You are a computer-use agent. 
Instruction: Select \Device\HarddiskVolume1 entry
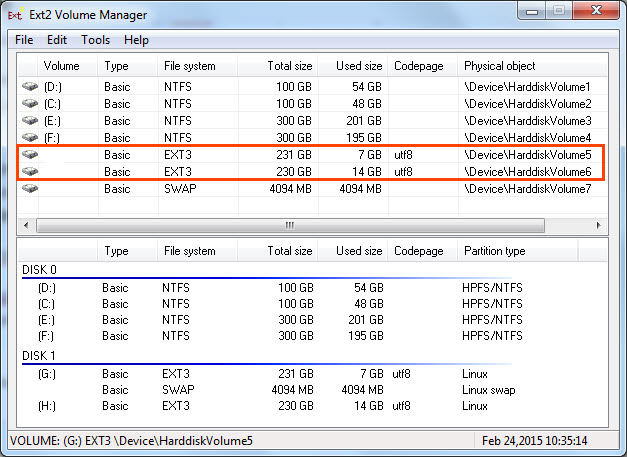(527, 86)
